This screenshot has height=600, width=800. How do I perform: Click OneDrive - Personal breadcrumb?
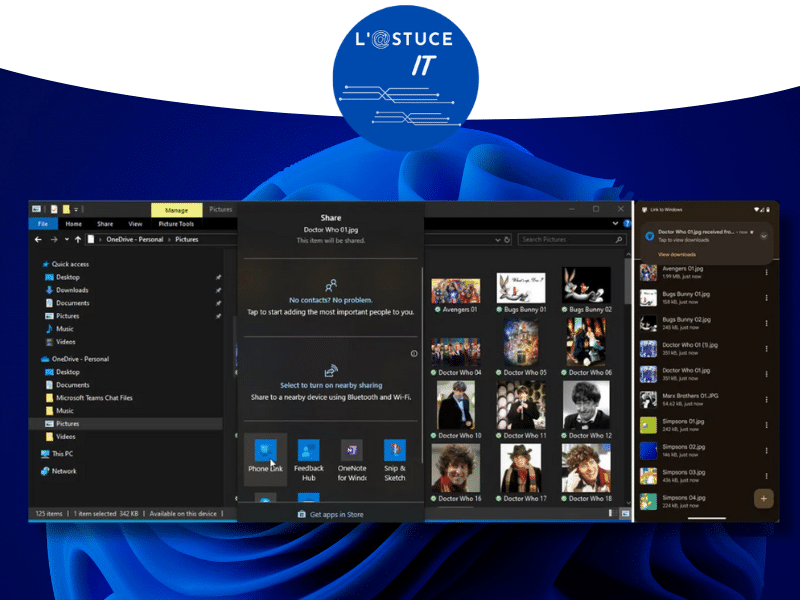[135, 239]
